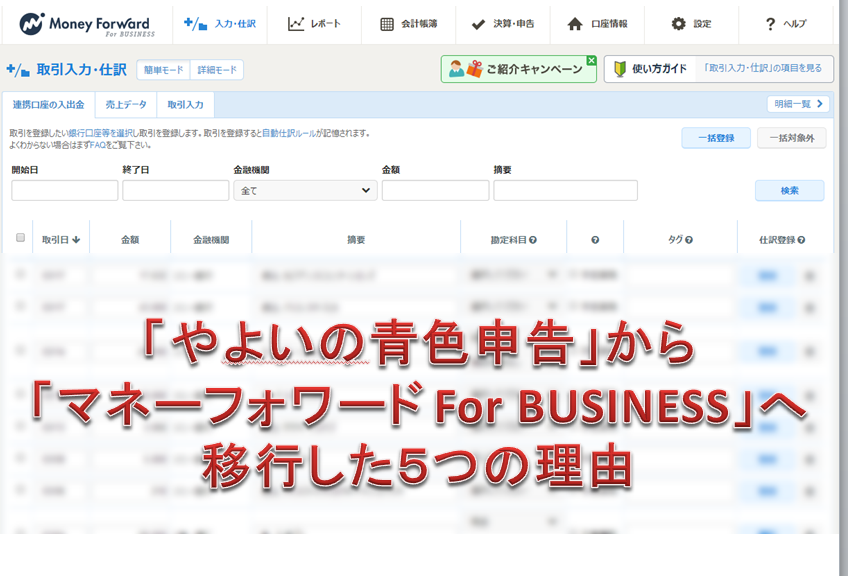
Task: Follow the 銀行口座等を選択 link
Action: 101,133
